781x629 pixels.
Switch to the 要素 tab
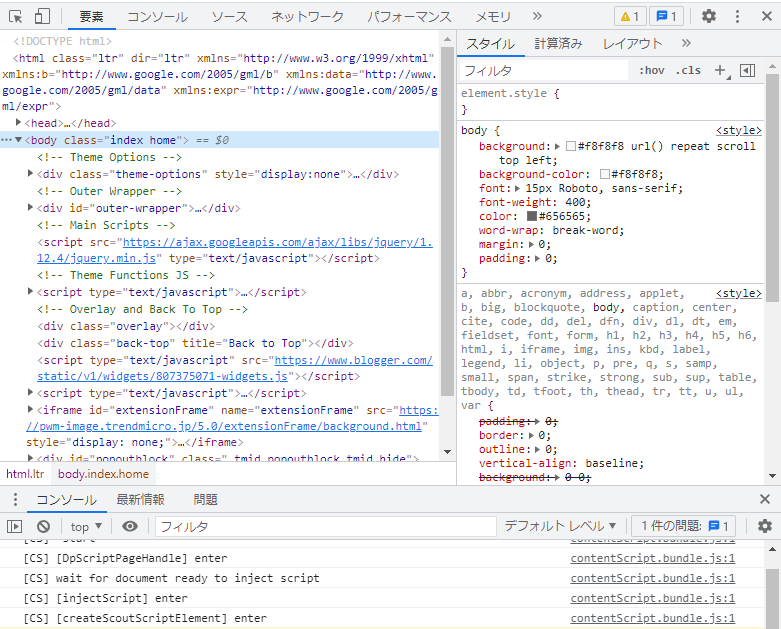point(92,17)
